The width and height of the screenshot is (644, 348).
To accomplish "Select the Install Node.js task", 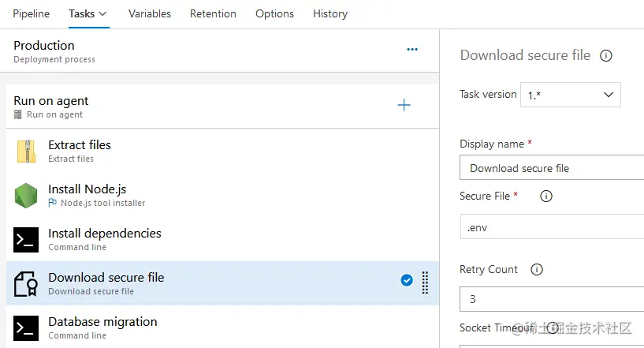I will 222,195.
